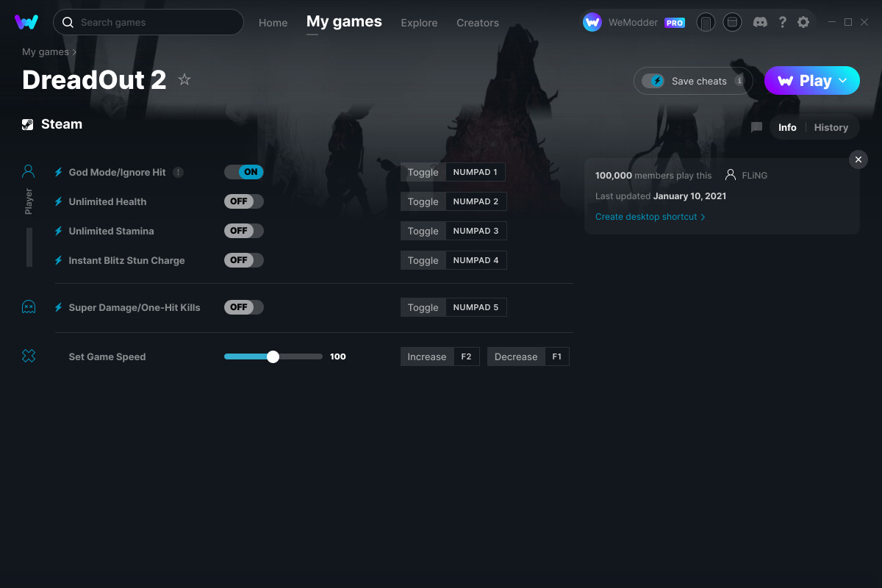
Task: Click Create desktop shortcut link
Action: 650,217
